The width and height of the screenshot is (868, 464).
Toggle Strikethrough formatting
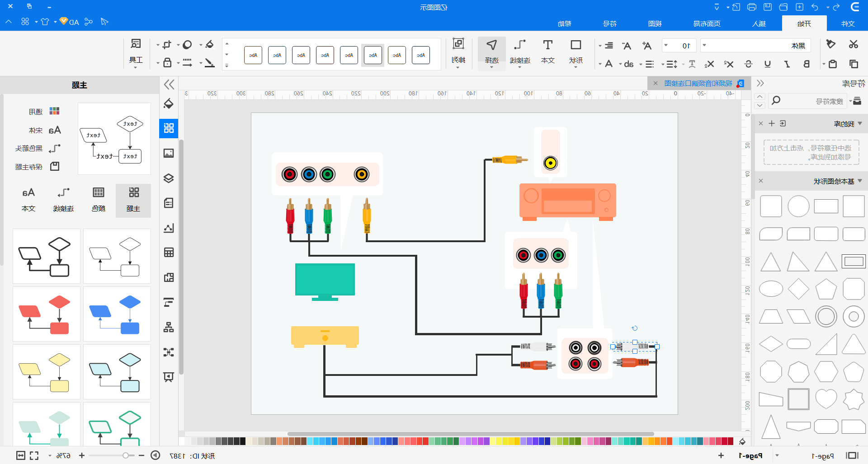pos(748,64)
